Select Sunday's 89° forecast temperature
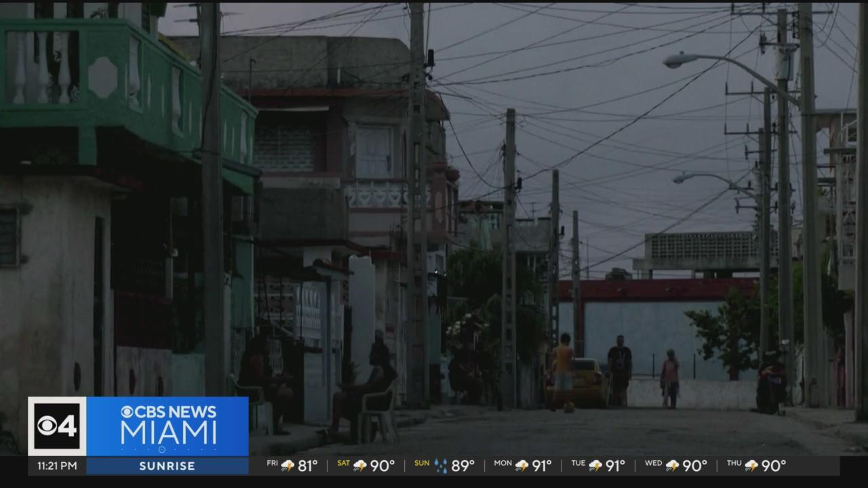 point(462,466)
